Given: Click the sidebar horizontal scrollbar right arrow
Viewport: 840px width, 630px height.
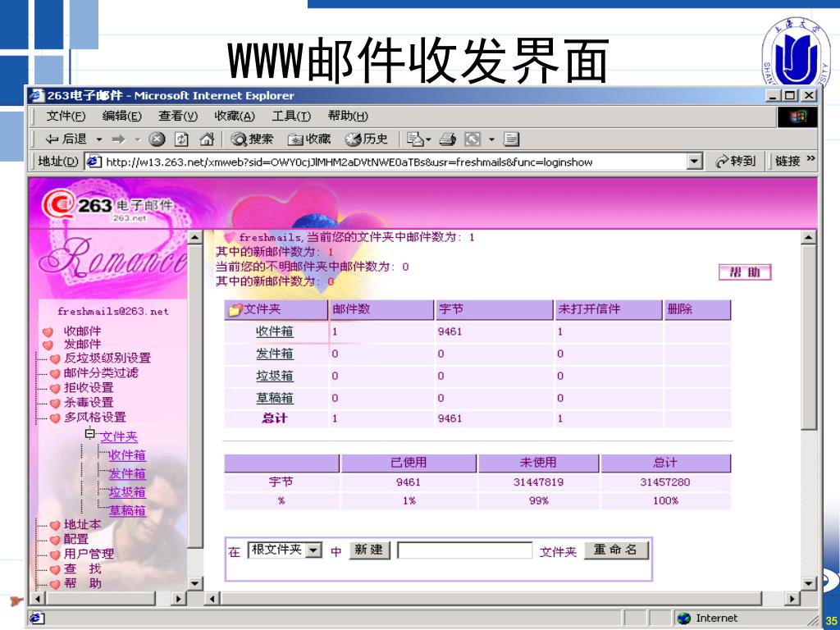Looking at the screenshot, I should (x=178, y=598).
